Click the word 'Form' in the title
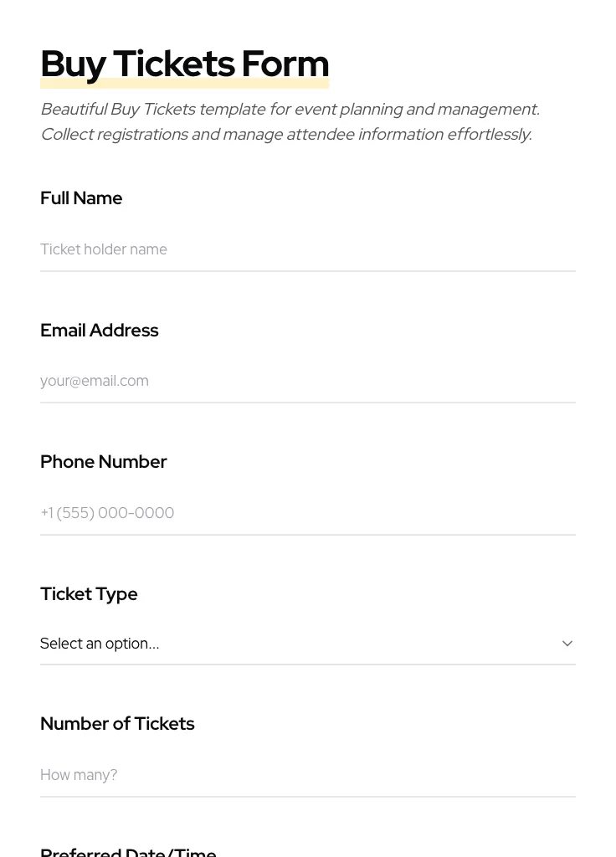This screenshot has width=616, height=857. (x=285, y=64)
